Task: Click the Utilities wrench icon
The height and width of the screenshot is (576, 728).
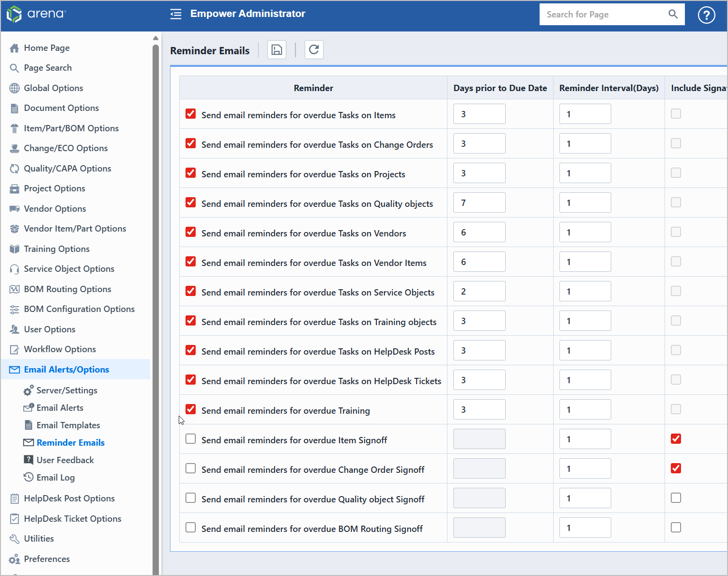Action: click(15, 539)
